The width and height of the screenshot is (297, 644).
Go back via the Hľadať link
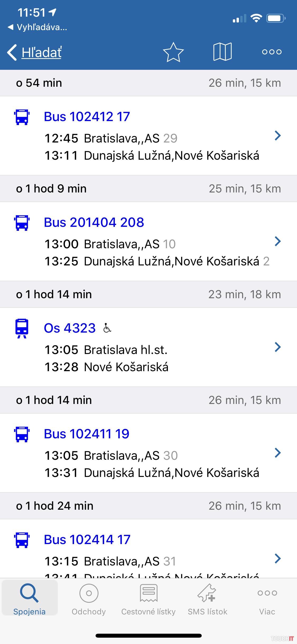[x=42, y=52]
